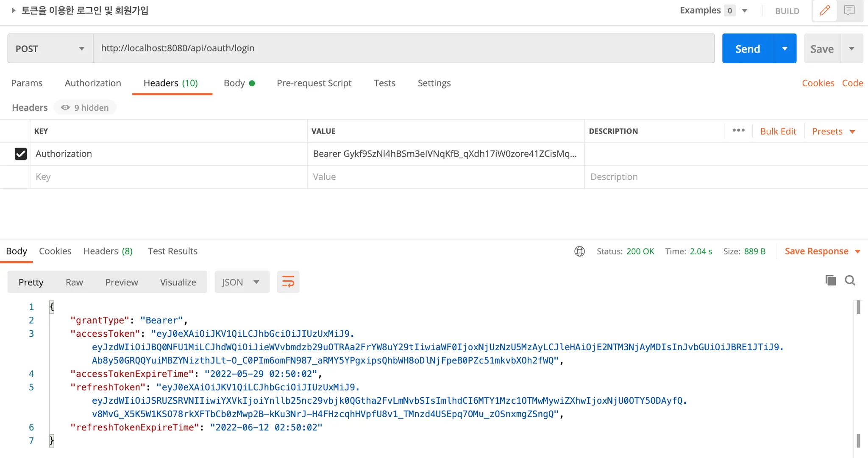This screenshot has width=868, height=458.
Task: Click the search magnifier in response
Action: [x=850, y=280]
